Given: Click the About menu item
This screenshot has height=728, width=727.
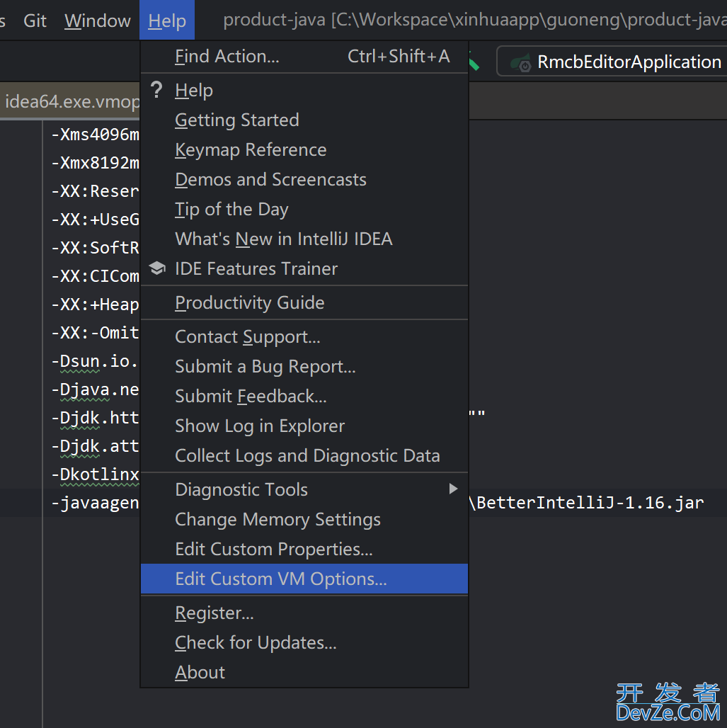Looking at the screenshot, I should pyautogui.click(x=200, y=672).
